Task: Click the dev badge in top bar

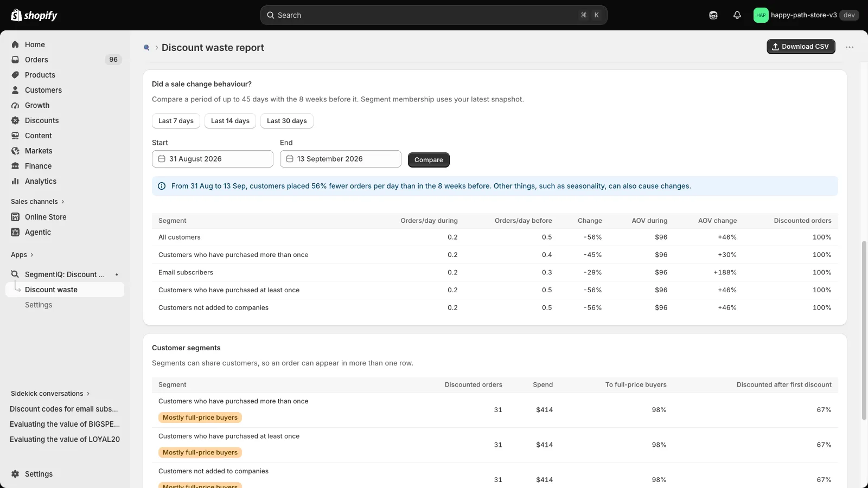Action: pos(849,15)
